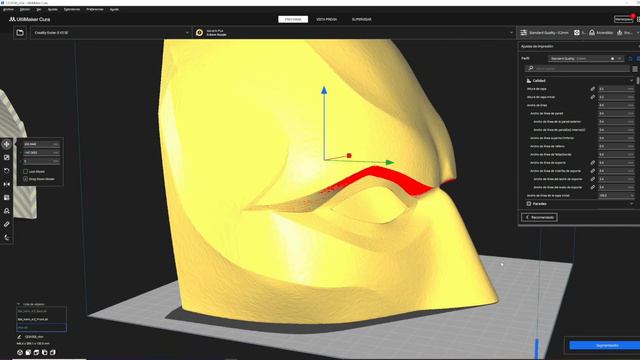Viewport: 640px width, 360px height.
Task: Switch to the front view camera icon
Action: point(28,352)
